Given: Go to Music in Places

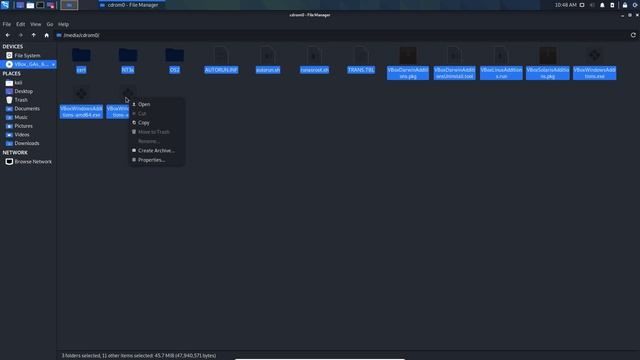Looking at the screenshot, I should 28,117.
